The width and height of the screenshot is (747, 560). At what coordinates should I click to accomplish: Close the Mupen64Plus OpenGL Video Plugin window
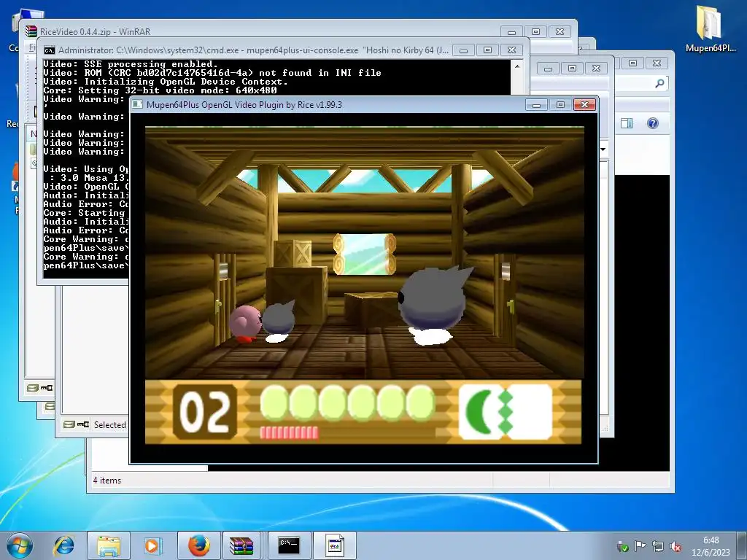584,105
